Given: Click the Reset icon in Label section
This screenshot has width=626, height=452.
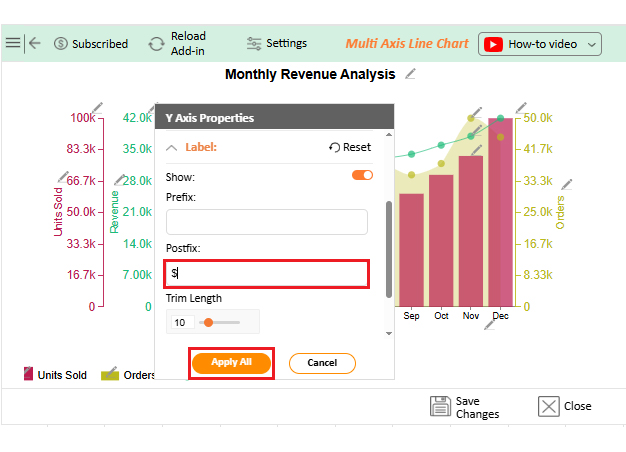Looking at the screenshot, I should (334, 148).
